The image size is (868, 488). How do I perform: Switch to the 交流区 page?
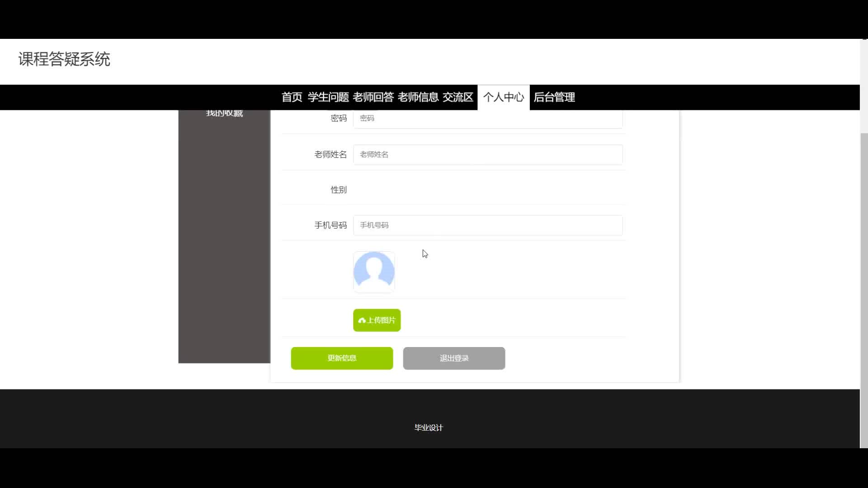[x=458, y=97]
